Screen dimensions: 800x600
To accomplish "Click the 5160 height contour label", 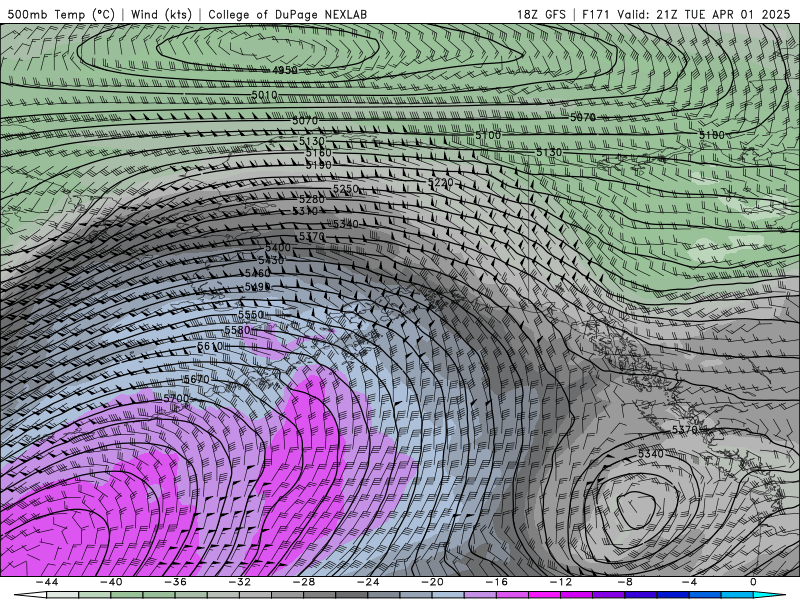I will click(x=318, y=153).
